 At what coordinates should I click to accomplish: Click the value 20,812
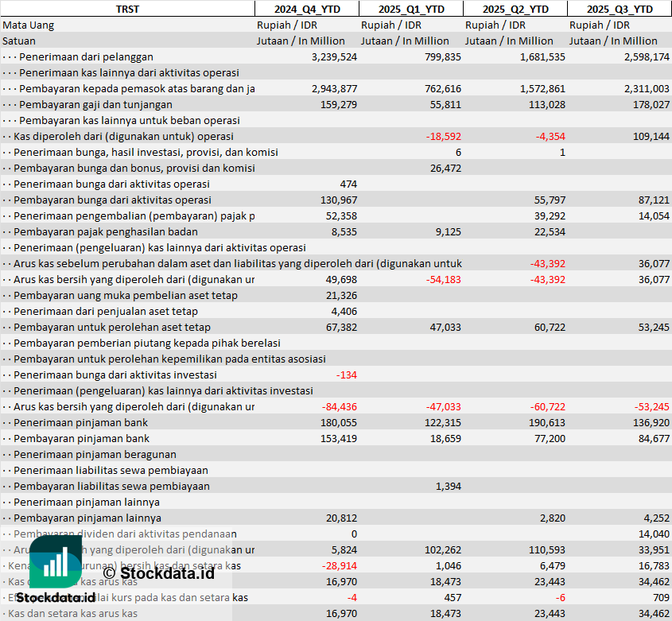pos(342,518)
